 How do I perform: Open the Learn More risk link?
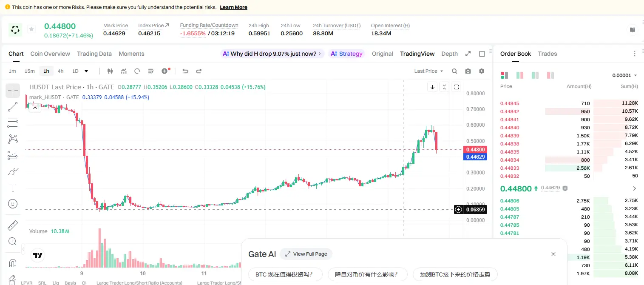[233, 7]
